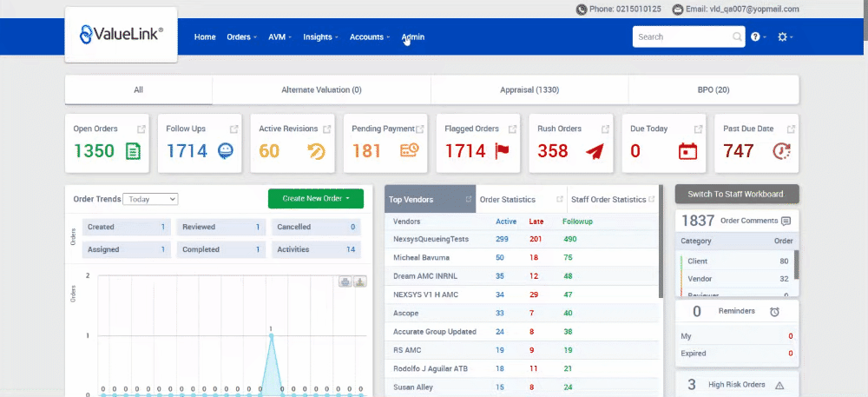868x397 pixels.
Task: Switch to Appraisal (1330) tab
Action: (529, 89)
